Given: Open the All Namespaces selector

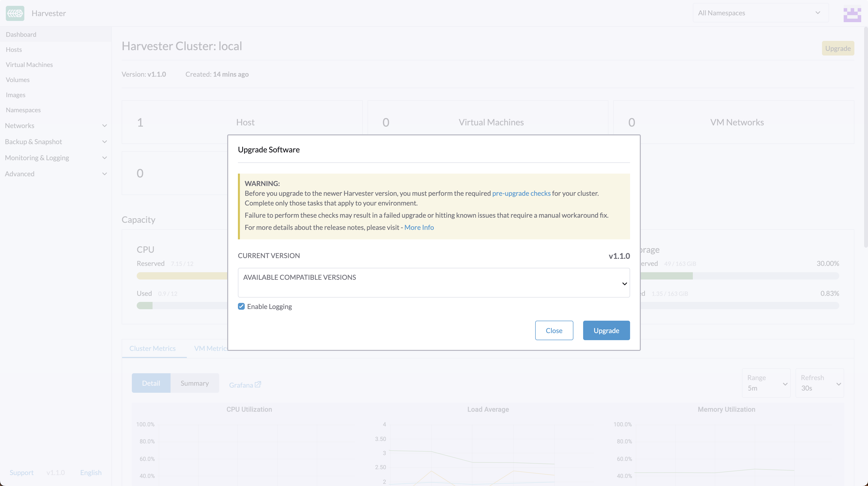Looking at the screenshot, I should pos(760,13).
